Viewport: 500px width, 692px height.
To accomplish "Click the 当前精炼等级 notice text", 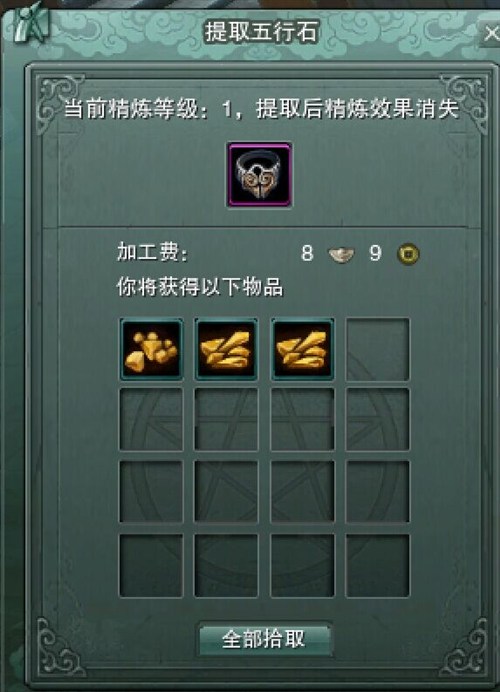I will tap(262, 109).
